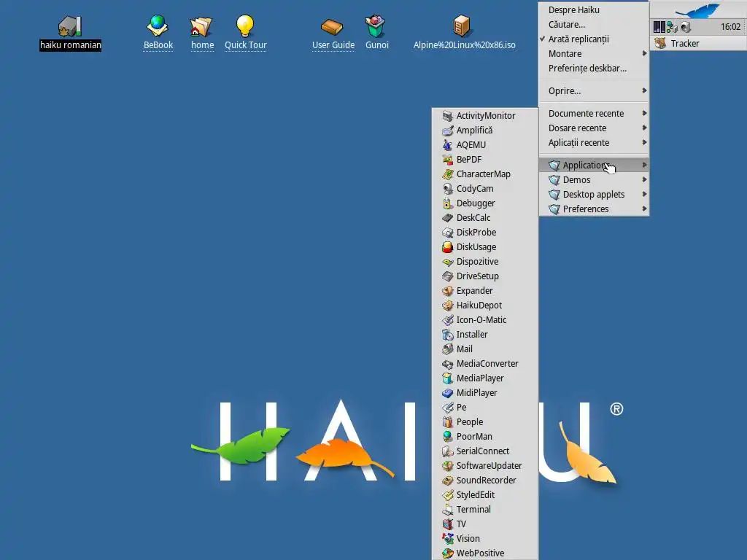
Task: Select the Quick Tour lightbulb icon
Action: point(245,32)
